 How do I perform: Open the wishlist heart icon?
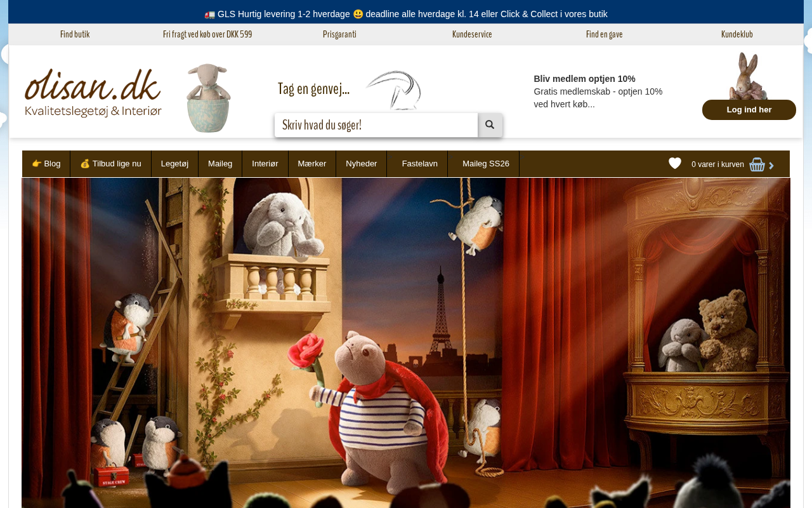(x=675, y=164)
